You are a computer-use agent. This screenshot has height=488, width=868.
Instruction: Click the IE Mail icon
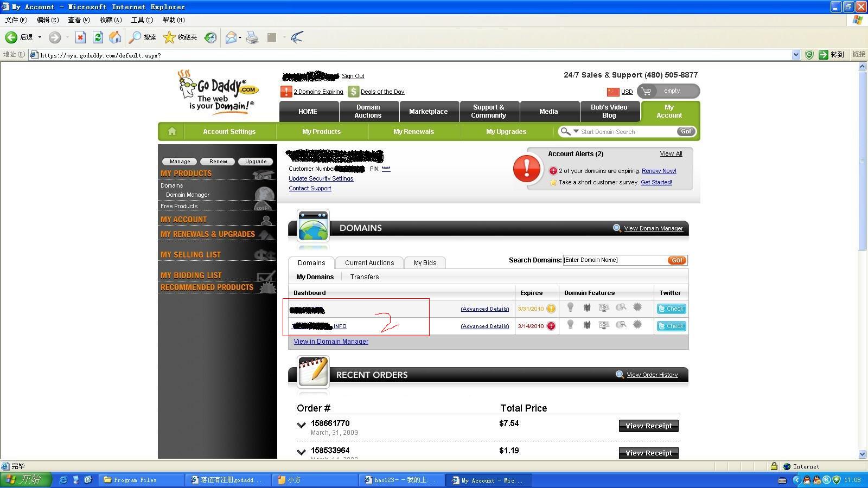(x=231, y=37)
